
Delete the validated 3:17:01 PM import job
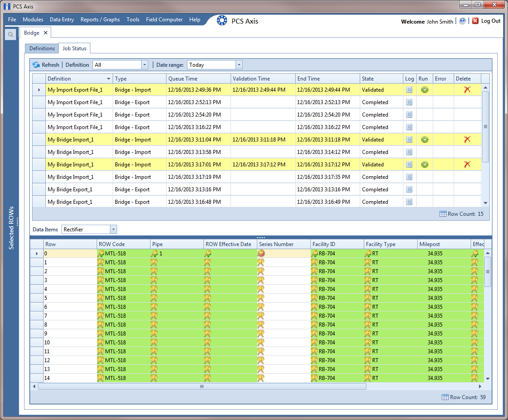[x=467, y=165]
